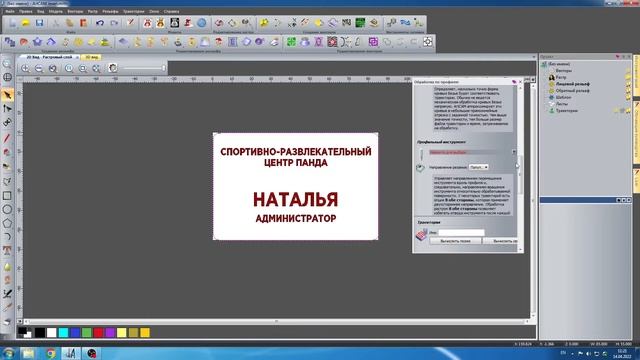
Task: Close the profile machining panel
Action: 520,82
